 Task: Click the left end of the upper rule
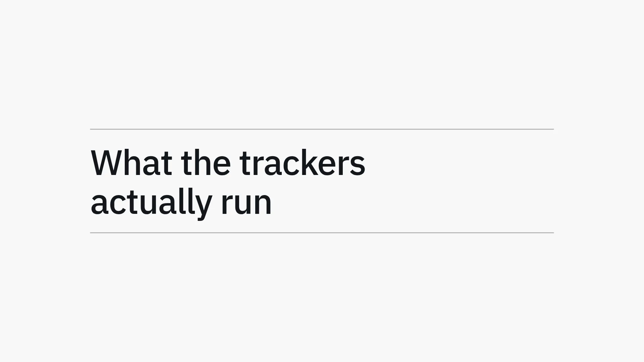tap(92, 129)
